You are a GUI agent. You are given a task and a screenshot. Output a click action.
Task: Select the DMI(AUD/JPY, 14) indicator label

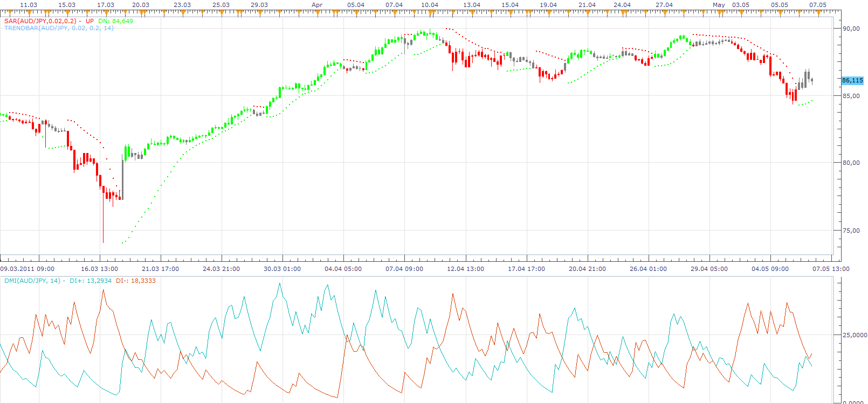[32, 281]
